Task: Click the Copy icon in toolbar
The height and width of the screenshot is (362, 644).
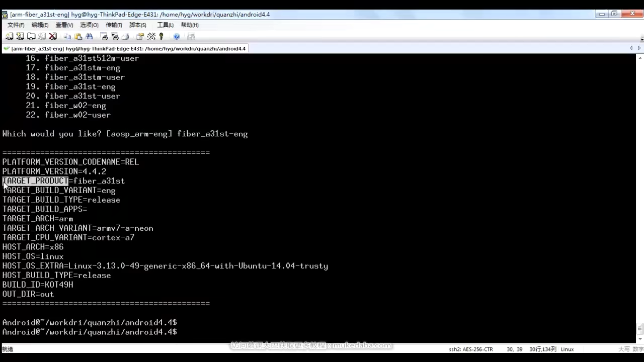Action: (x=67, y=36)
